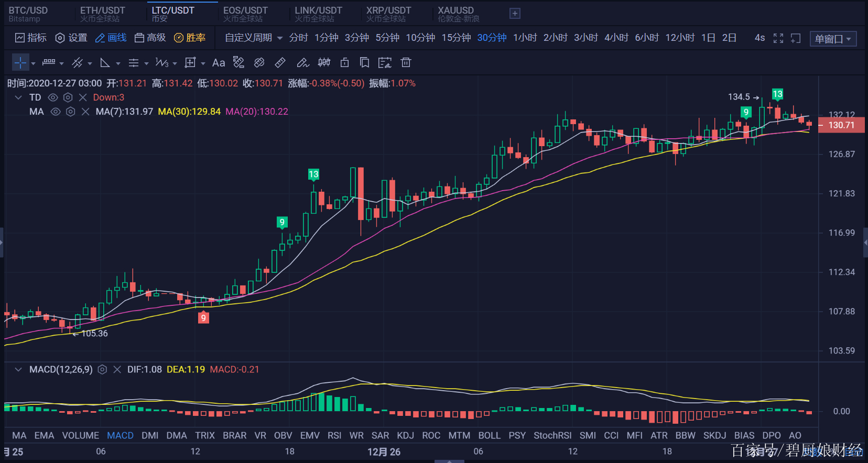Collapse the MACD panel chevron
The width and height of the screenshot is (868, 463).
[18, 370]
